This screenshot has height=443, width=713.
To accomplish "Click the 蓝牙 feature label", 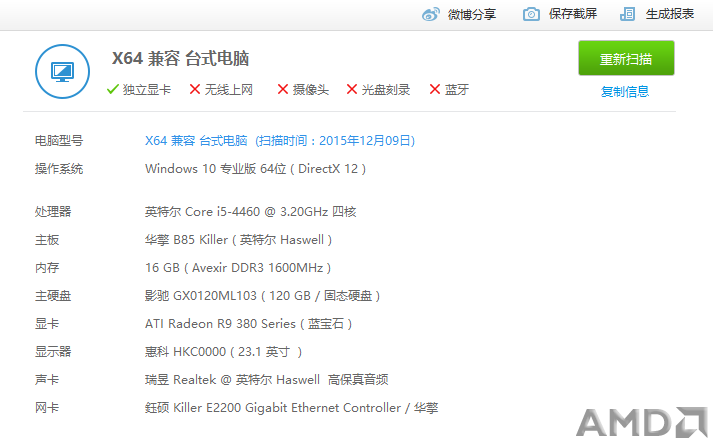I will pos(457,90).
